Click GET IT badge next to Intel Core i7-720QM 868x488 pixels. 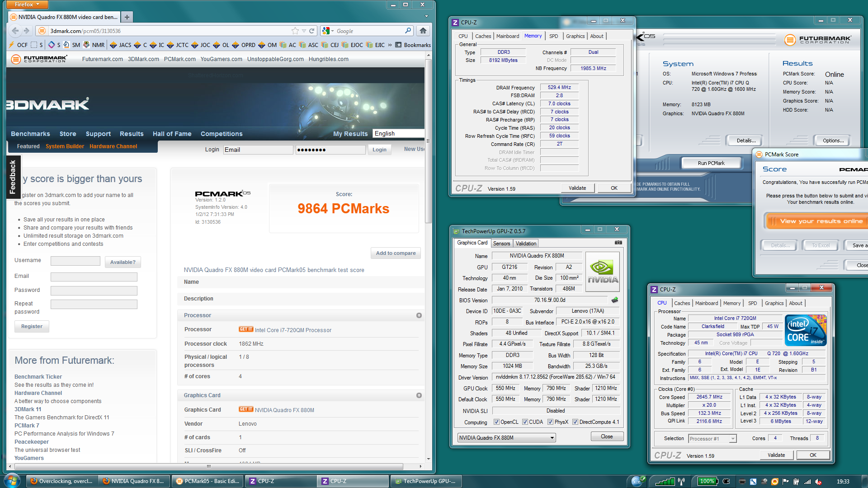[x=246, y=329]
